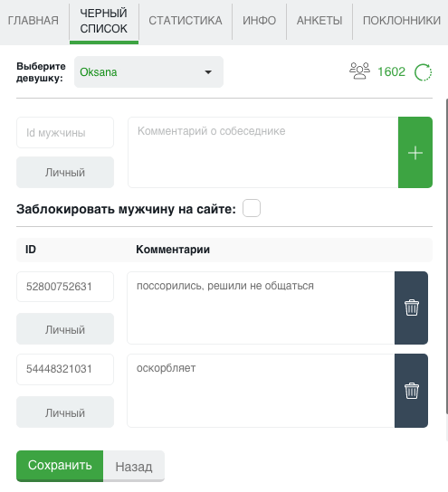Image resolution: width=448 pixels, height=492 pixels.
Task: Click the dropdown arrow beside Oksana
Action: (208, 72)
